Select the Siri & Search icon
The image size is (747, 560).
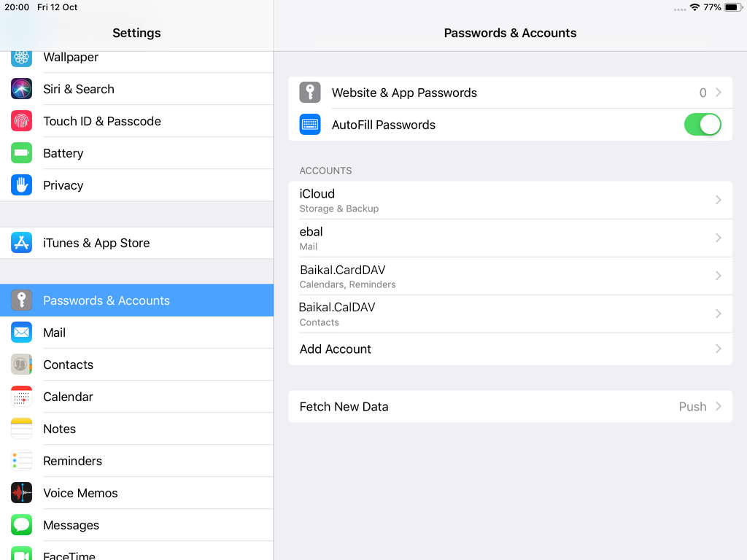[21, 88]
